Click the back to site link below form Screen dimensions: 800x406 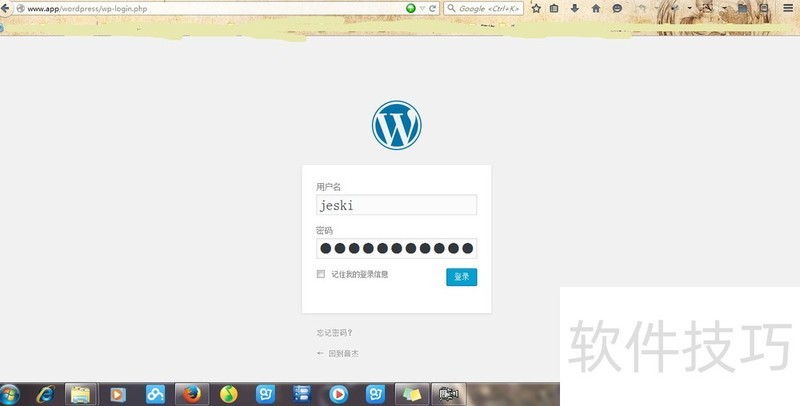[x=338, y=353]
